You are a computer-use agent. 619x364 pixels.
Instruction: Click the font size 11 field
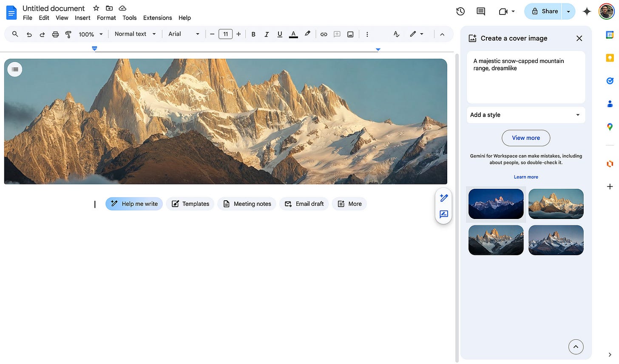[x=225, y=34]
